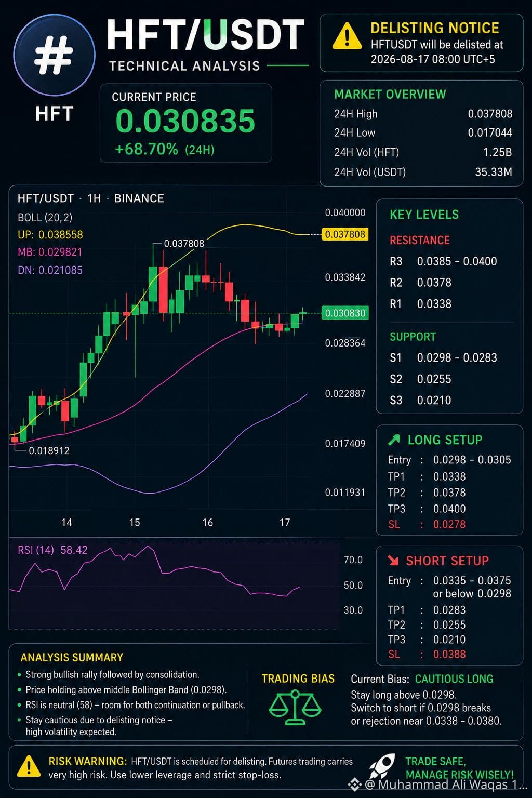532x798 pixels.
Task: Click the RSI (14) 58.42 label
Action: (52, 550)
